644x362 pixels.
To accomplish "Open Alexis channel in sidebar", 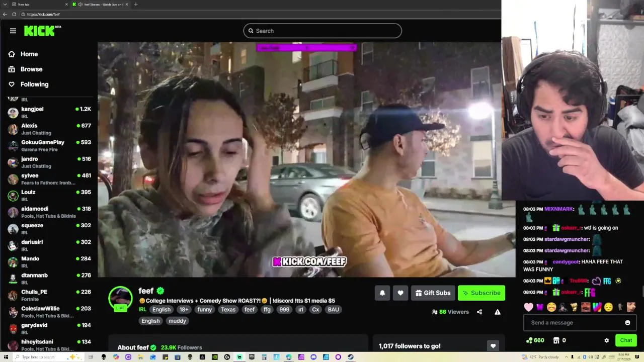I will (x=49, y=129).
